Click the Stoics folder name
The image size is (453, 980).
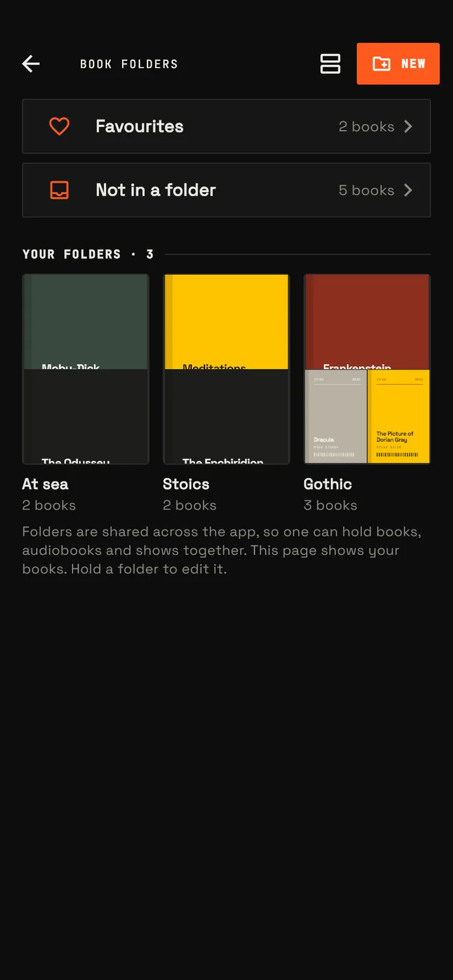coord(186,484)
